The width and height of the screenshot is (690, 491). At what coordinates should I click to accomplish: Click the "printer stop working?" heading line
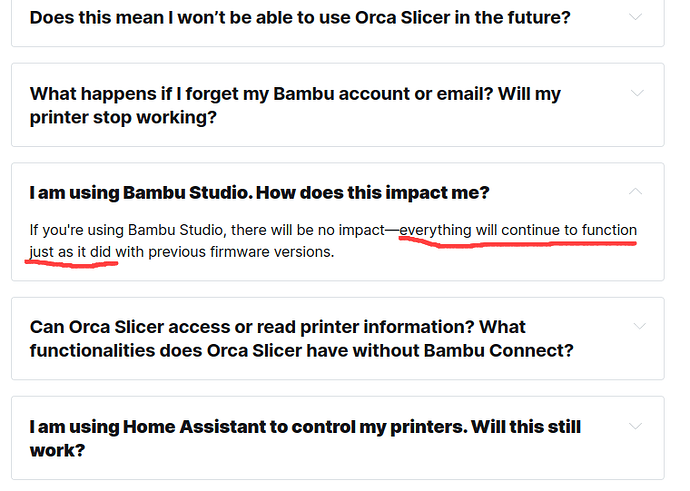point(123,117)
